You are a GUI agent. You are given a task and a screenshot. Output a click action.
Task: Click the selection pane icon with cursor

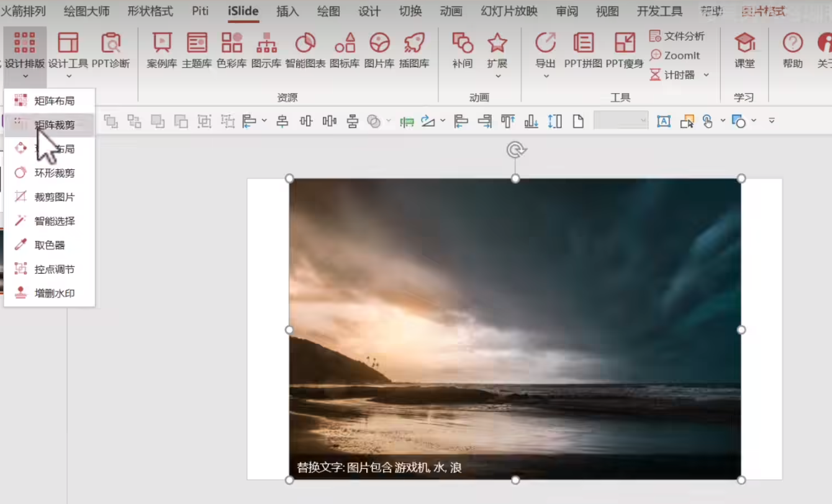[x=687, y=122]
